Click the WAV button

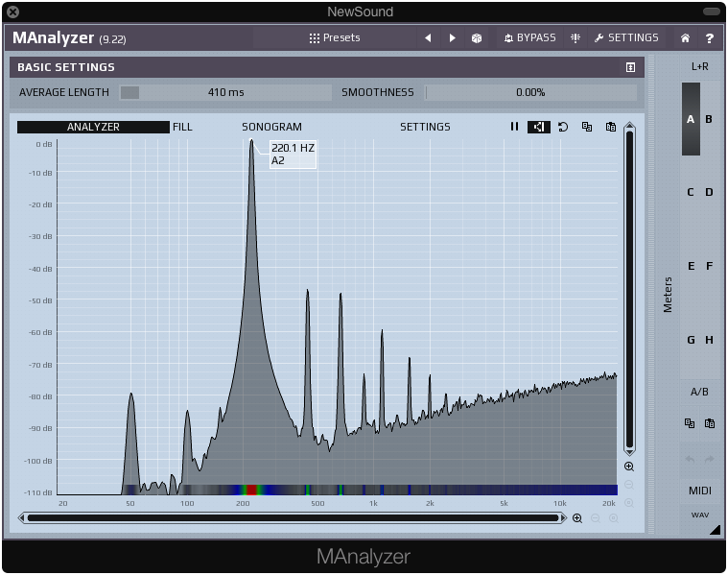point(699,515)
